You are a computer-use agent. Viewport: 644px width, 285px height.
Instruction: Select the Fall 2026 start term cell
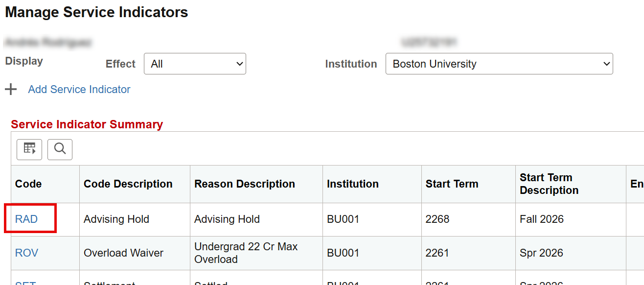(x=542, y=219)
